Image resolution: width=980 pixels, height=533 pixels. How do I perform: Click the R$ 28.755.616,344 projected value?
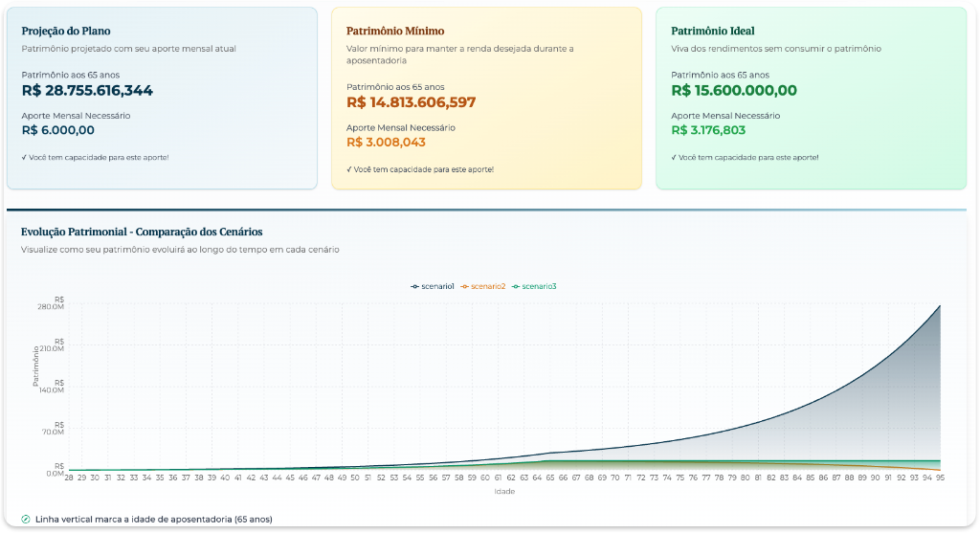coord(87,91)
